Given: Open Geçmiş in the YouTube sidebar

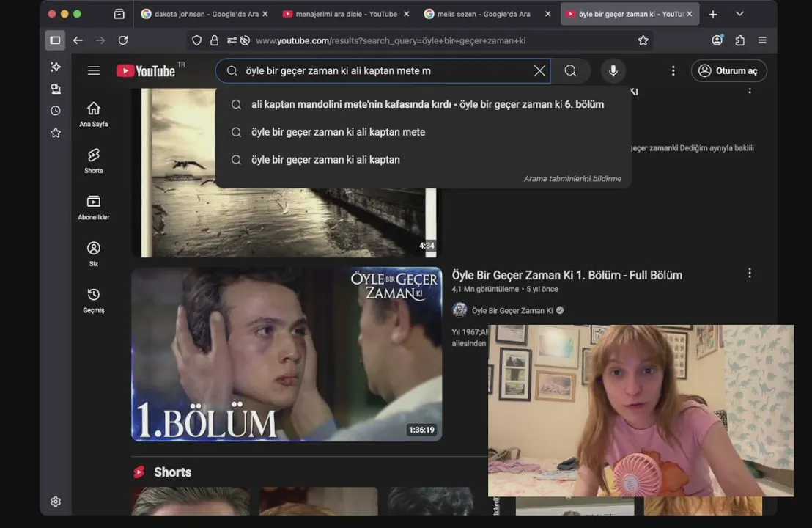Looking at the screenshot, I should click(94, 301).
